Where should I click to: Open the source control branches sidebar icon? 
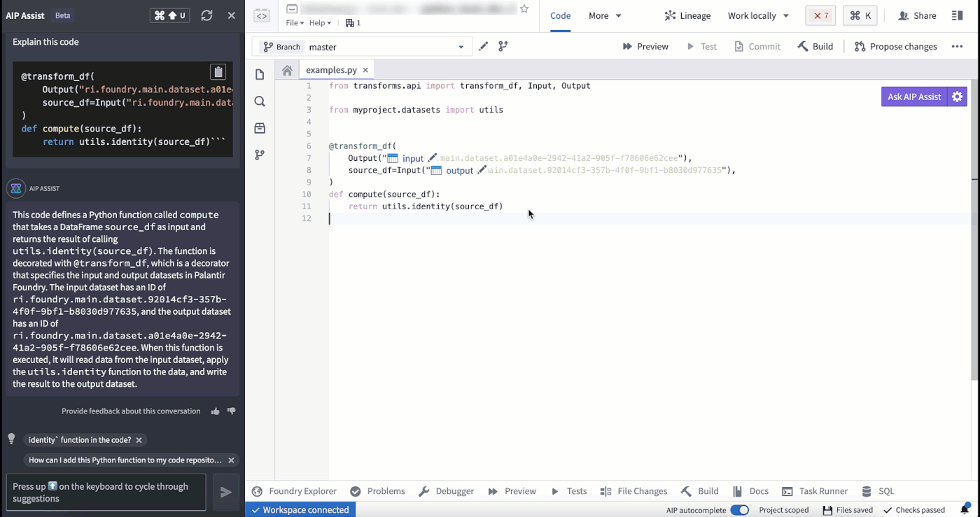(x=260, y=155)
